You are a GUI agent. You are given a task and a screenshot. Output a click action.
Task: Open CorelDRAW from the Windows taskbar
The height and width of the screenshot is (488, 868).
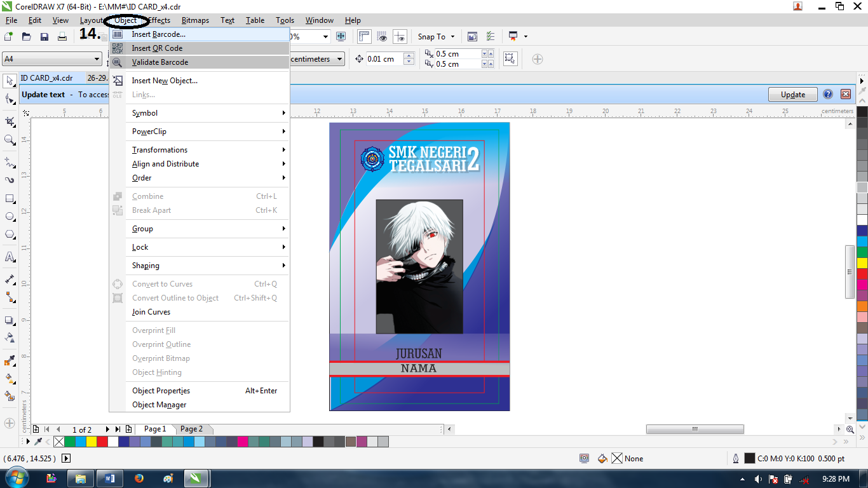(x=196, y=478)
